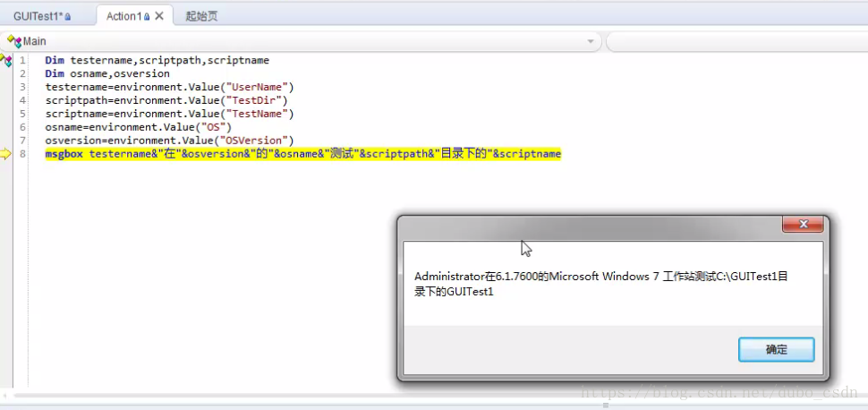The width and height of the screenshot is (868, 410).
Task: Click the message text starting with Administrator
Action: pyautogui.click(x=600, y=284)
